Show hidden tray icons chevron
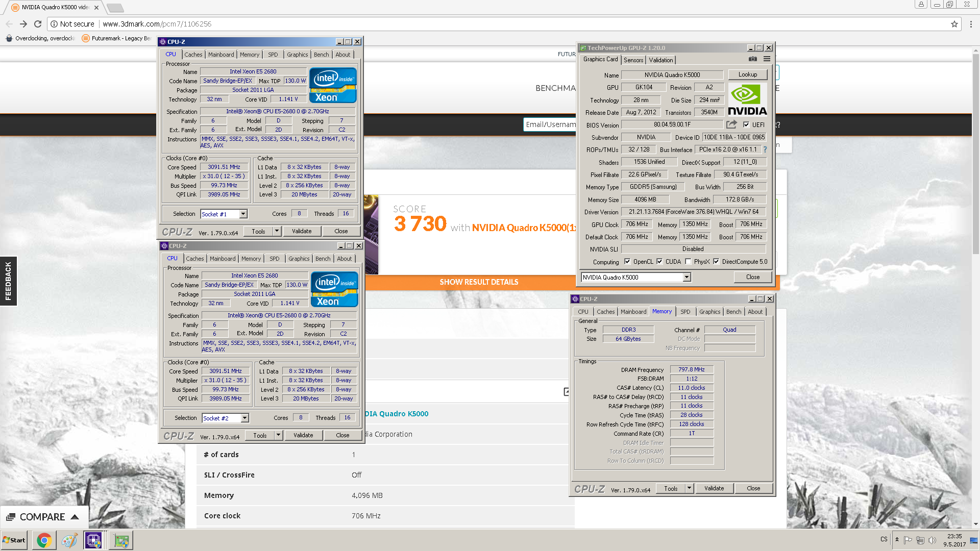The height and width of the screenshot is (551, 980). (897, 539)
